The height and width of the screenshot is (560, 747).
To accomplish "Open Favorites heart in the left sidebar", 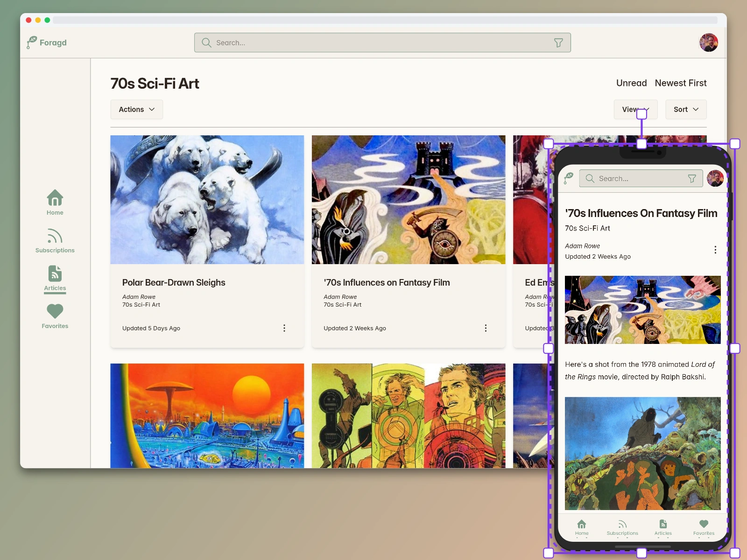I will click(55, 316).
